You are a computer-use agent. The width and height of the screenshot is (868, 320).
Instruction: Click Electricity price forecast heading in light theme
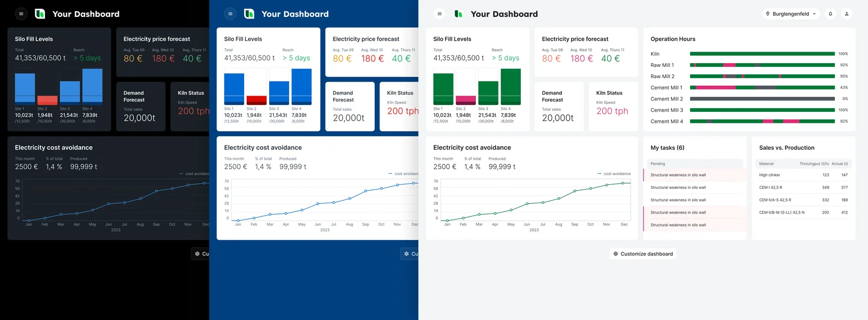(575, 39)
